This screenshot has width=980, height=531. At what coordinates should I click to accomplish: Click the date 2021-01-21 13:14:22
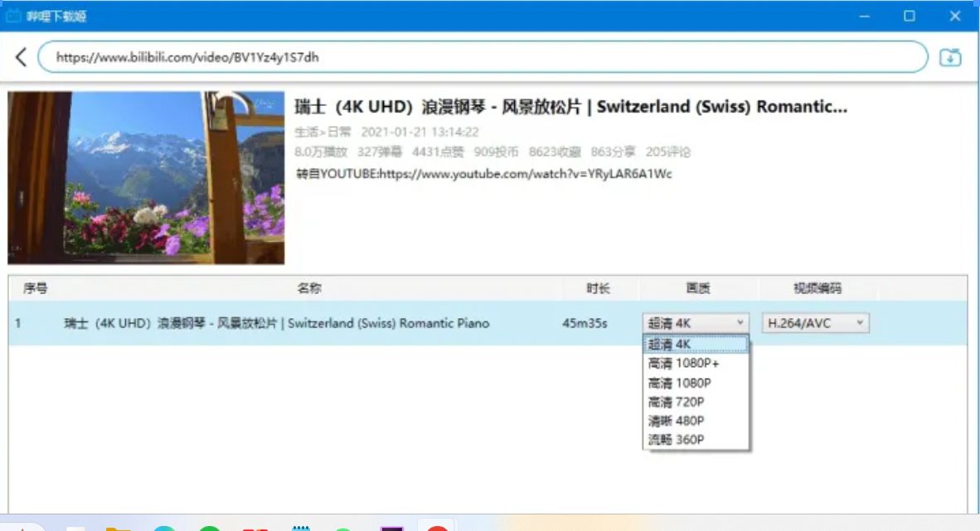(420, 132)
